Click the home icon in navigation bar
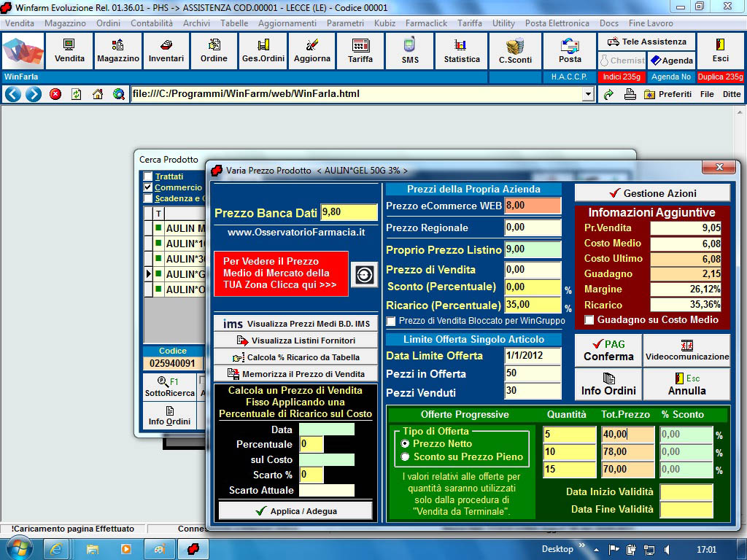747x560 pixels. [98, 94]
